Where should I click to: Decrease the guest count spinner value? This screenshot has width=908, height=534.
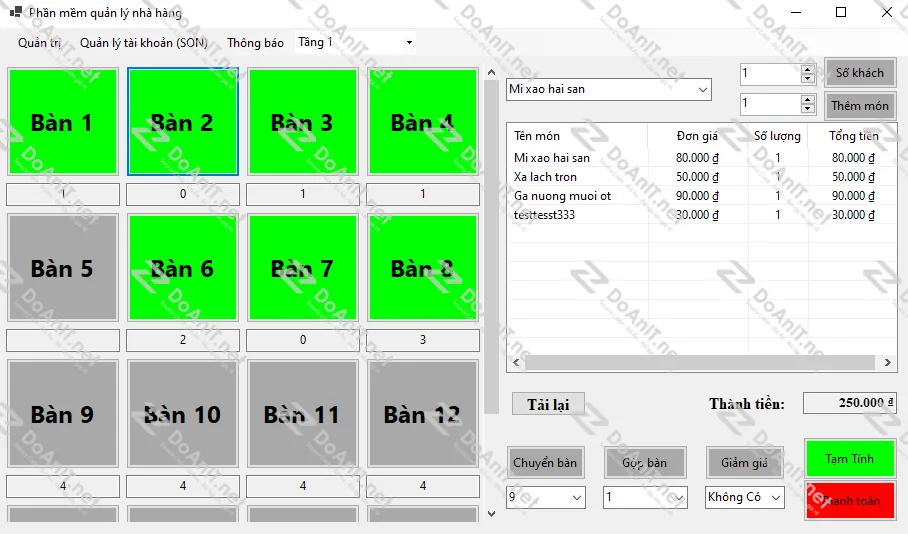tap(807, 78)
